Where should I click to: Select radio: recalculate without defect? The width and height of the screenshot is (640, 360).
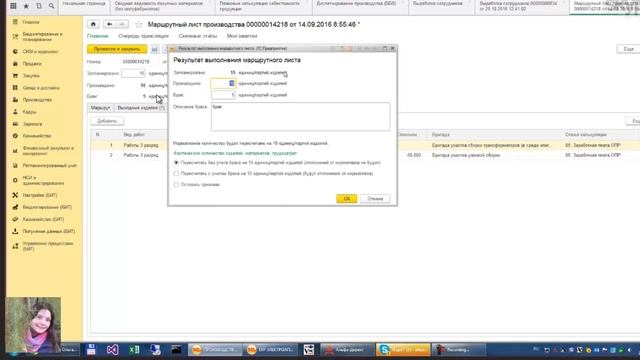click(x=176, y=162)
